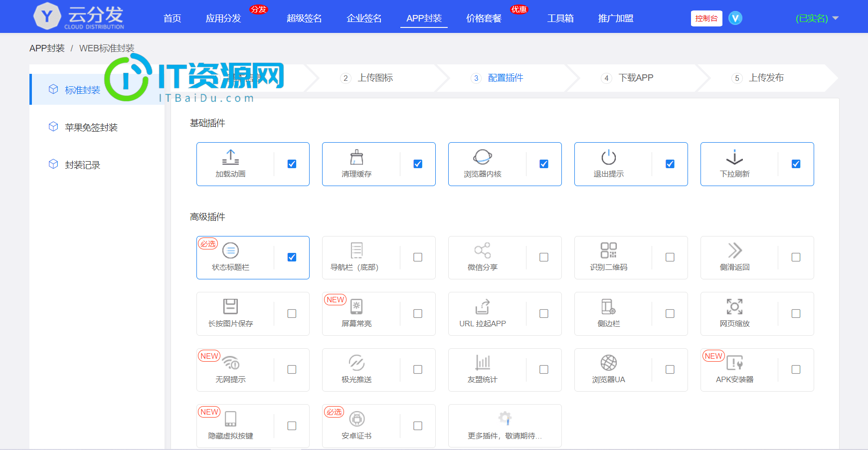Screen dimensions: 868x450
Task: Click the 侧边栏 sidebar icon
Action: pos(609,306)
